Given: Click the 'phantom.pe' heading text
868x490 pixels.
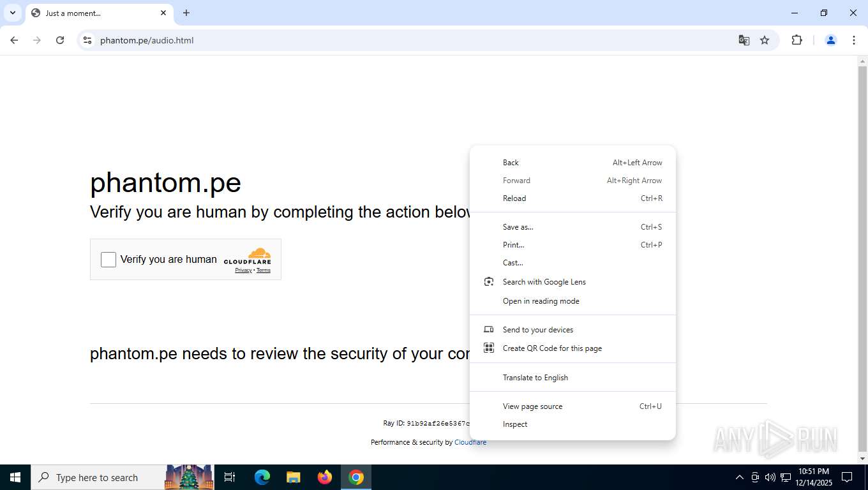Looking at the screenshot, I should click(x=165, y=183).
